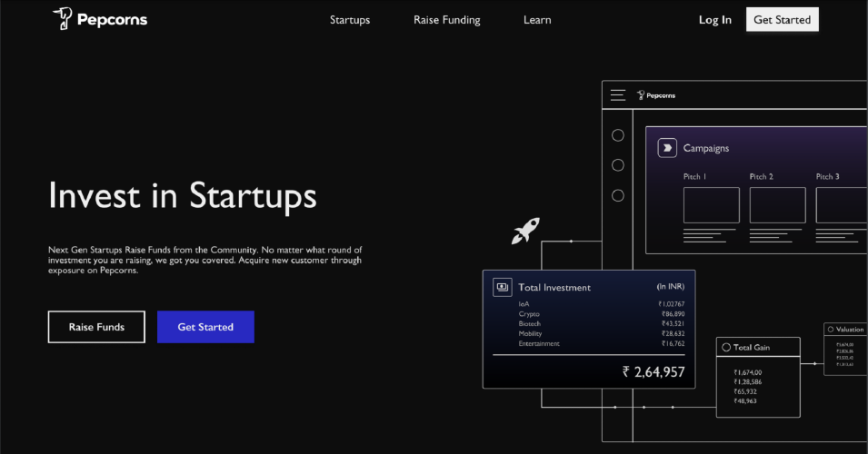
Task: Open the Startups menu item
Action: click(350, 20)
